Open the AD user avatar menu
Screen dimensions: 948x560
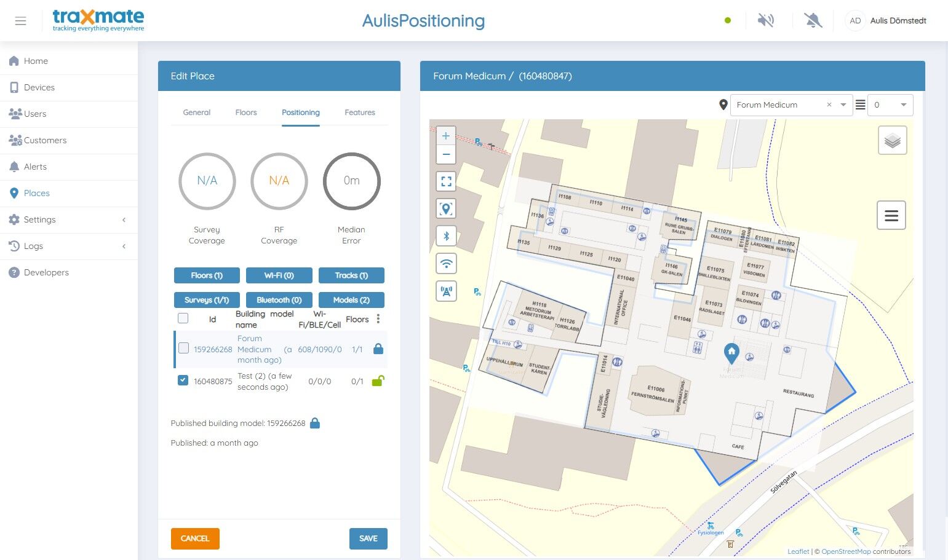[x=855, y=20]
